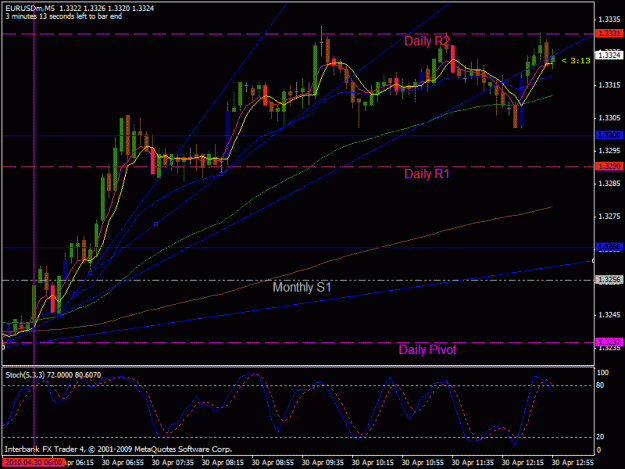The image size is (625, 469).
Task: Click the '30 Apr 12:15' time label
Action: (x=523, y=463)
